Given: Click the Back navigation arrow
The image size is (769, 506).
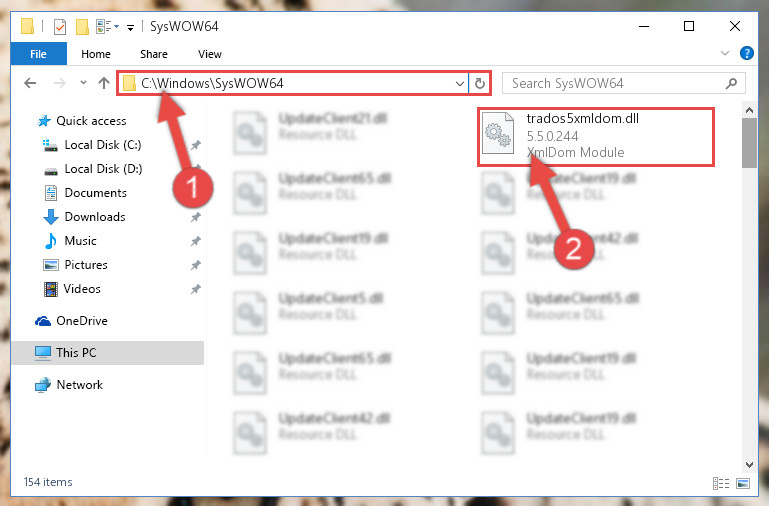Looking at the screenshot, I should (30, 83).
